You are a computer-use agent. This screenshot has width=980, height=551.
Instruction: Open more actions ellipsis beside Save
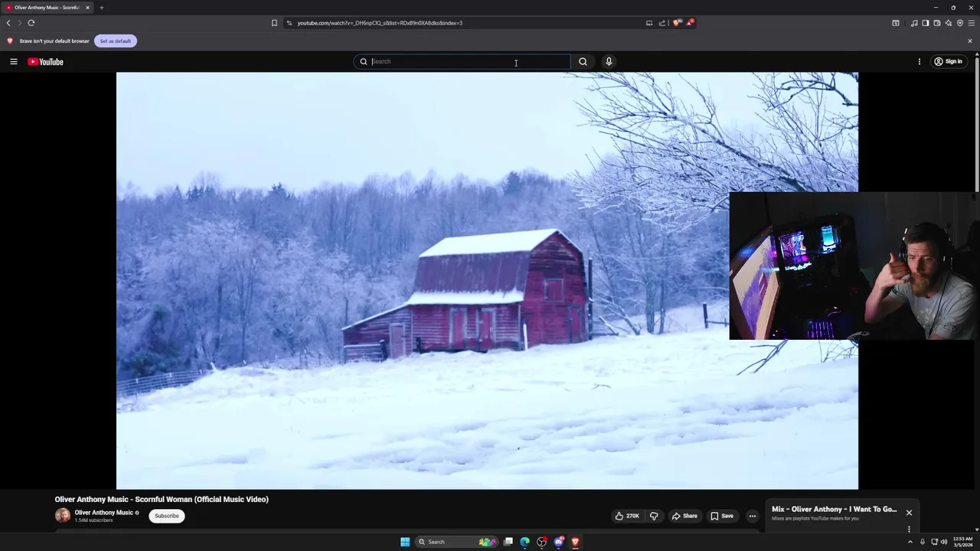tap(752, 516)
